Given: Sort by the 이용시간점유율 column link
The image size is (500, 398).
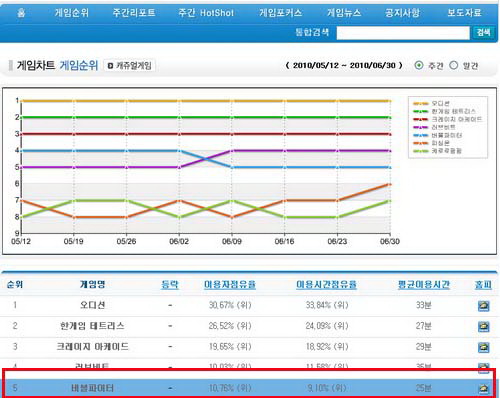Looking at the screenshot, I should [326, 284].
